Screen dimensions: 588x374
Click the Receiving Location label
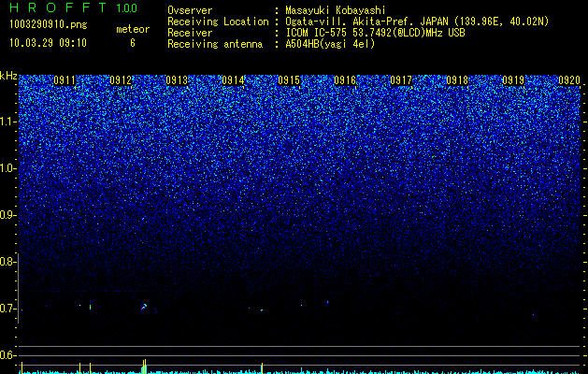pos(218,22)
